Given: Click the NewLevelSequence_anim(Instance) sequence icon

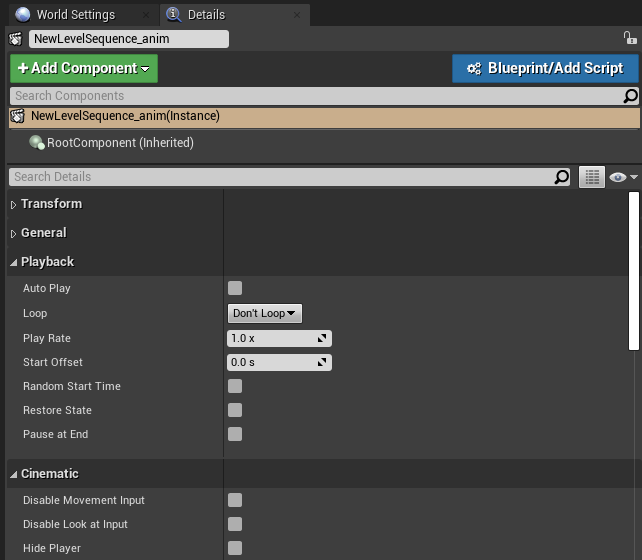Looking at the screenshot, I should coord(18,116).
